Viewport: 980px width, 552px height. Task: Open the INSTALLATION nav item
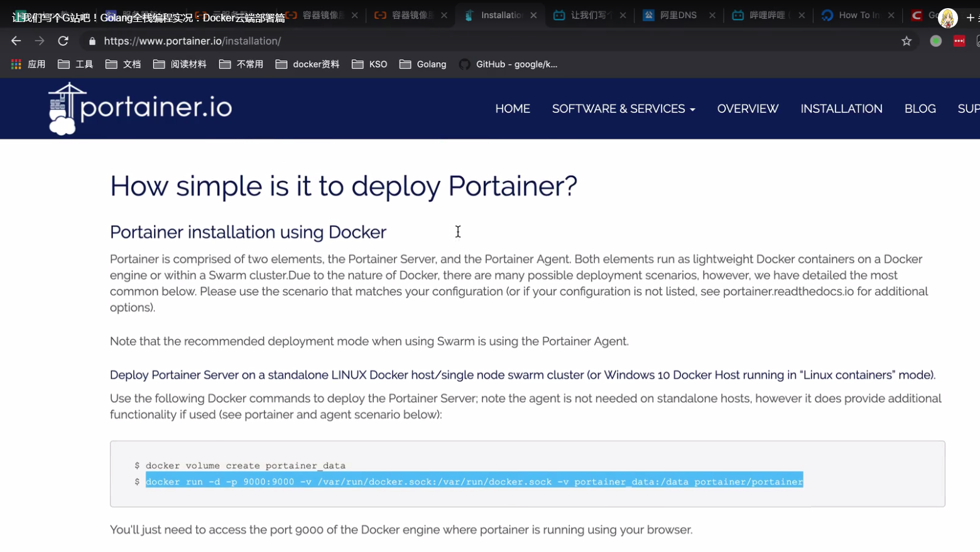tap(841, 109)
